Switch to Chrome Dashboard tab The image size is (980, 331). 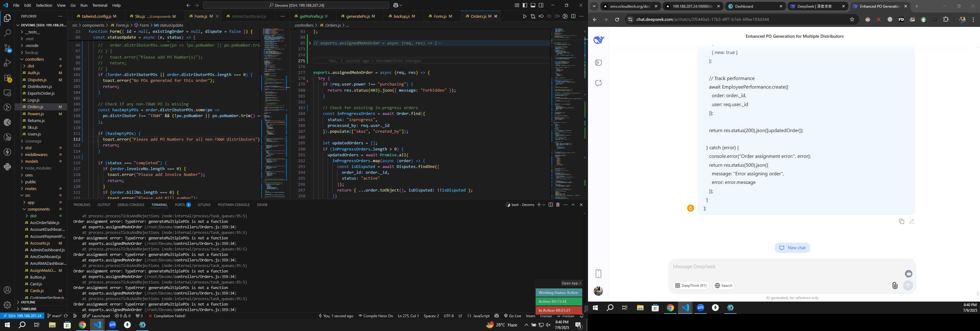click(x=755, y=6)
